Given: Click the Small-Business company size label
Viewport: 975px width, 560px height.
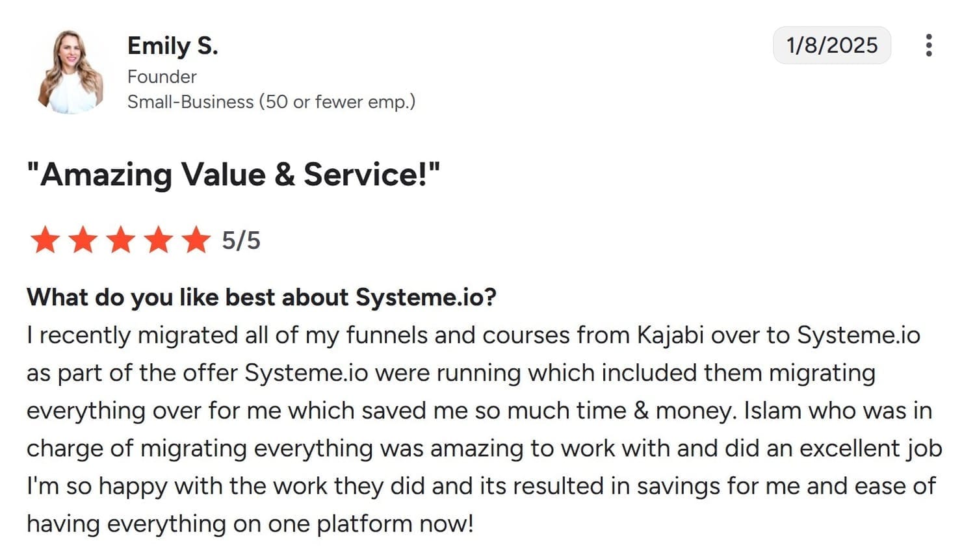Looking at the screenshot, I should [x=272, y=101].
